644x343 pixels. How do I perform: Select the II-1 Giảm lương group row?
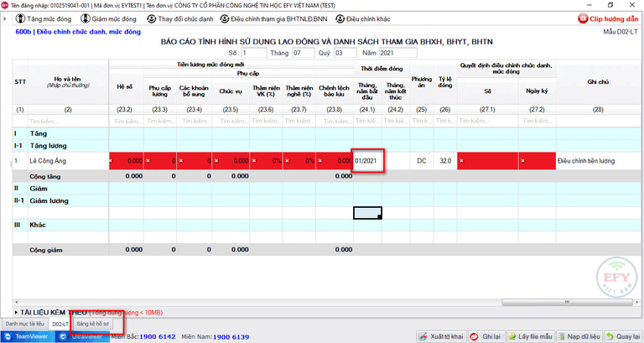click(x=326, y=201)
